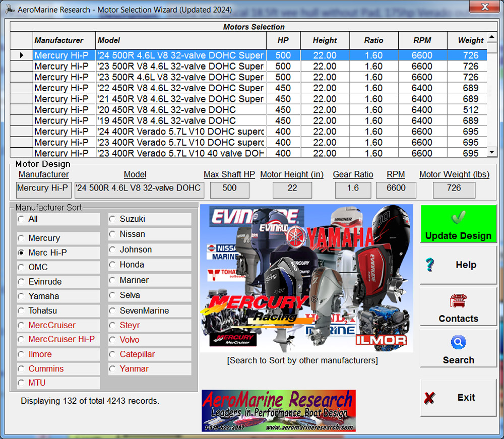Screen dimensions: 504x439
Task: Choose the Evinrude manufacturer option
Action: 21,282
